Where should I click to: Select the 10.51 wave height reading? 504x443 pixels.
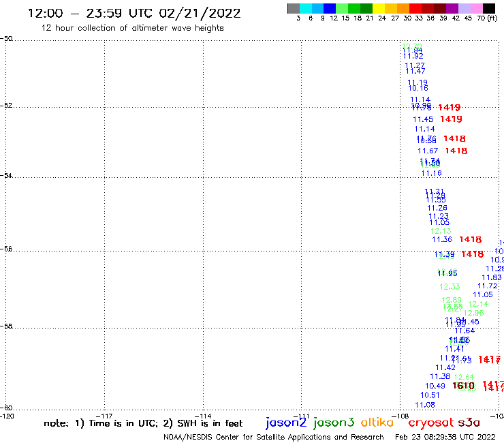coord(430,395)
